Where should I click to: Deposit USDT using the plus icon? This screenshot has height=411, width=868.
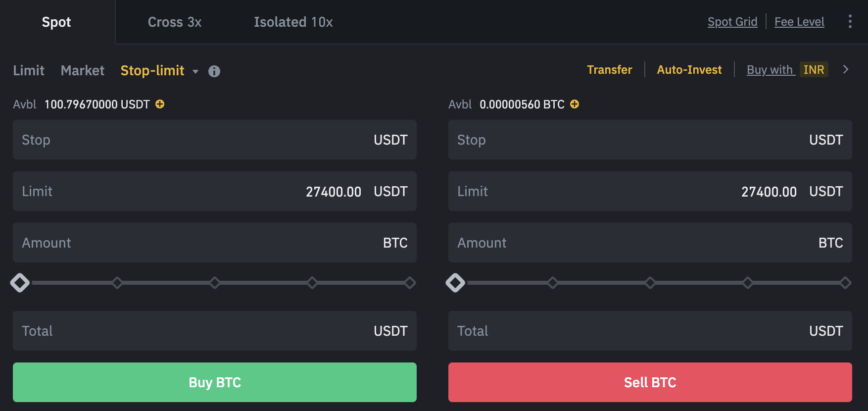point(159,104)
